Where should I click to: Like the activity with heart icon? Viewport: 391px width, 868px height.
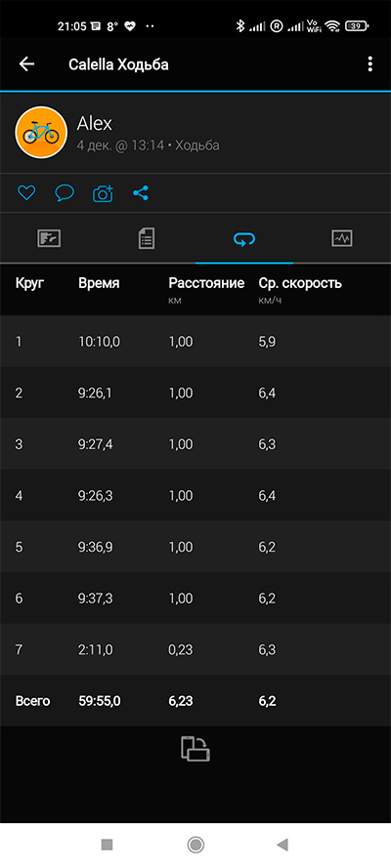click(26, 193)
